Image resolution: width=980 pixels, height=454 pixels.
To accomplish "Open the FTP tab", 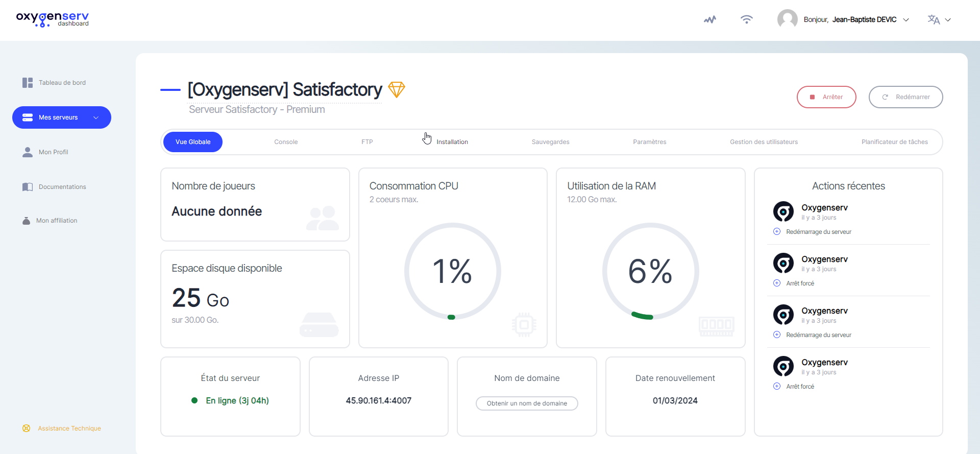I will tap(367, 142).
